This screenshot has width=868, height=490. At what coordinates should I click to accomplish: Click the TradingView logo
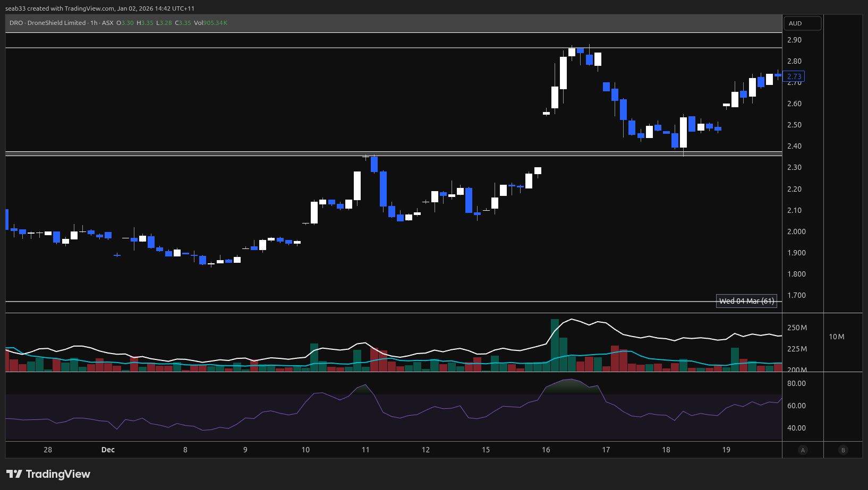(x=48, y=474)
